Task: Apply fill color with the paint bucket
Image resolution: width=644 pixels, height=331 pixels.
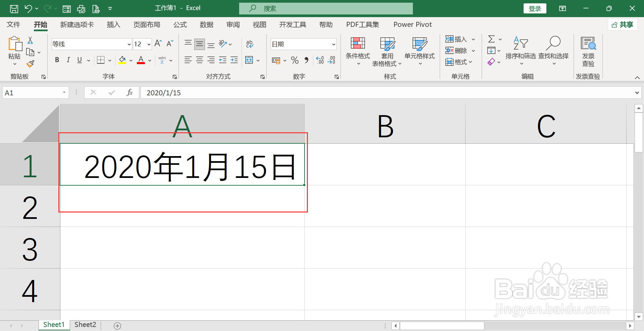Action: tap(122, 60)
